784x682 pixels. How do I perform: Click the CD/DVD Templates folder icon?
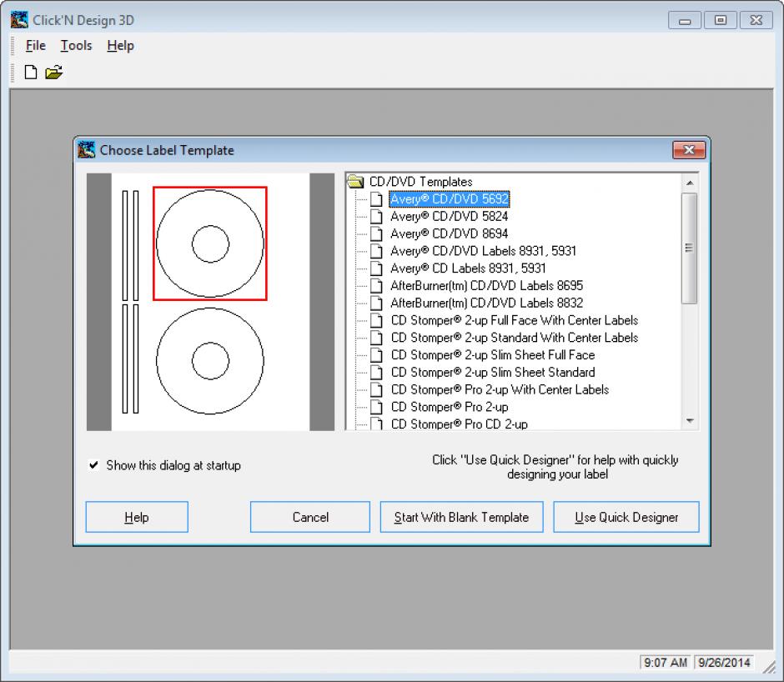355,181
